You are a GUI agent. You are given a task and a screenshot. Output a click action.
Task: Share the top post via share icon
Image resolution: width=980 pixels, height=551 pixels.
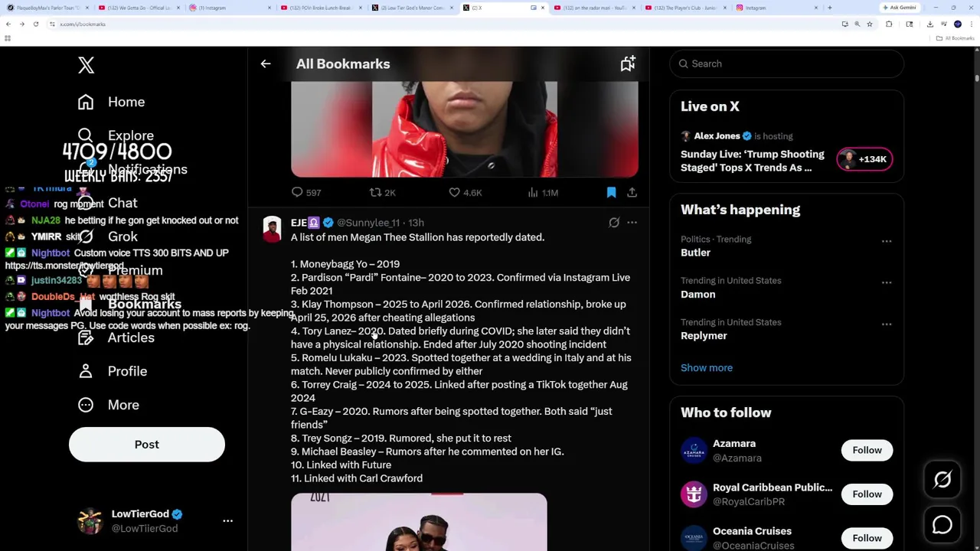(x=632, y=193)
